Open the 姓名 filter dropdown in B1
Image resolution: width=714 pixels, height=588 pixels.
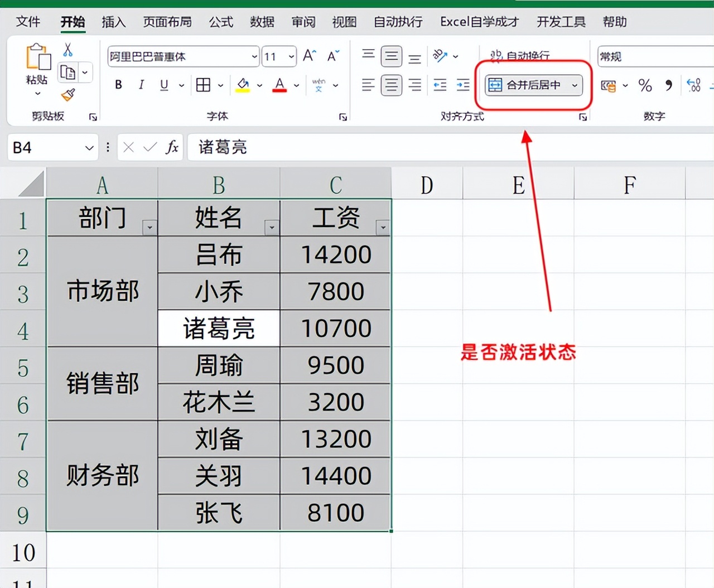coord(272,228)
